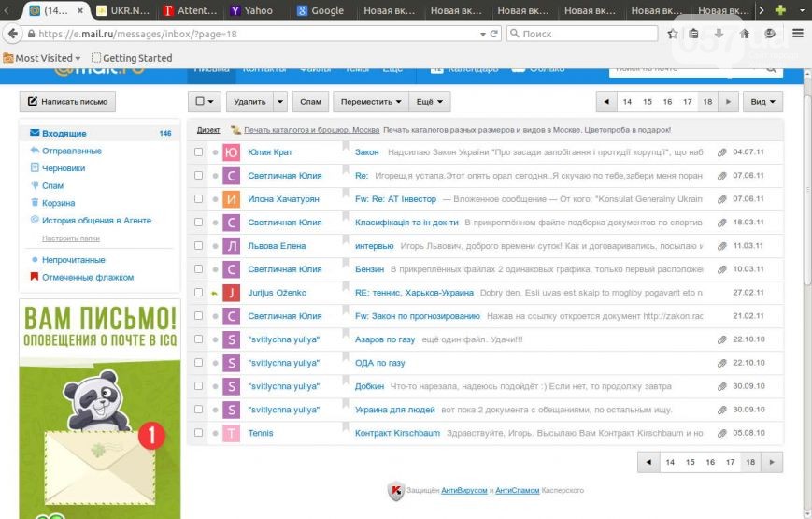Switch to the Yahoo browser tab
812x519 pixels.
pos(252,11)
